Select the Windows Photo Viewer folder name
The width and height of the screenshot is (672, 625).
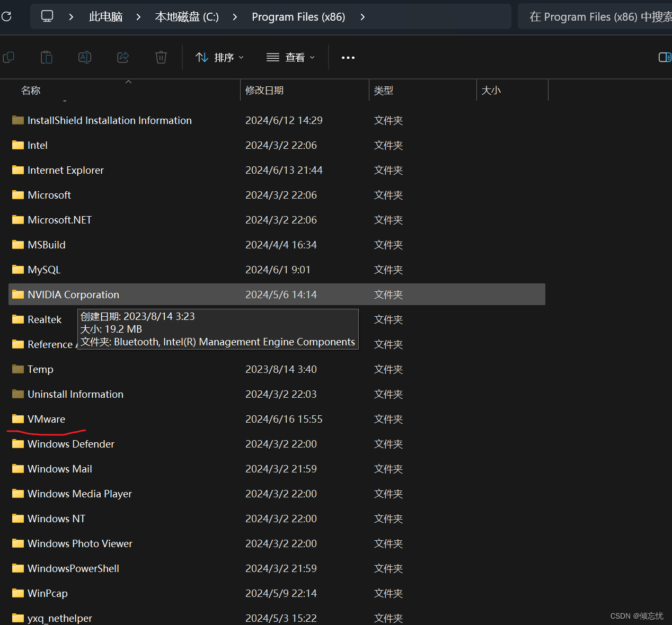tap(80, 543)
